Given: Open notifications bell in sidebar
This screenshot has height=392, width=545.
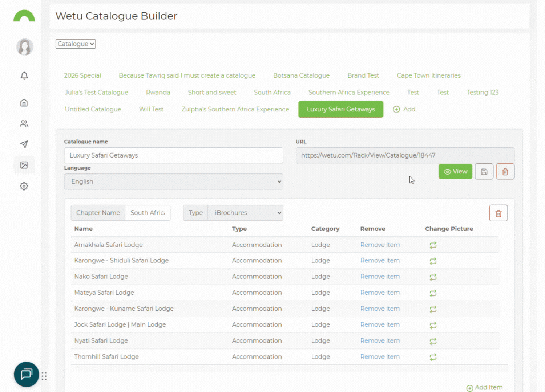Looking at the screenshot, I should (24, 75).
